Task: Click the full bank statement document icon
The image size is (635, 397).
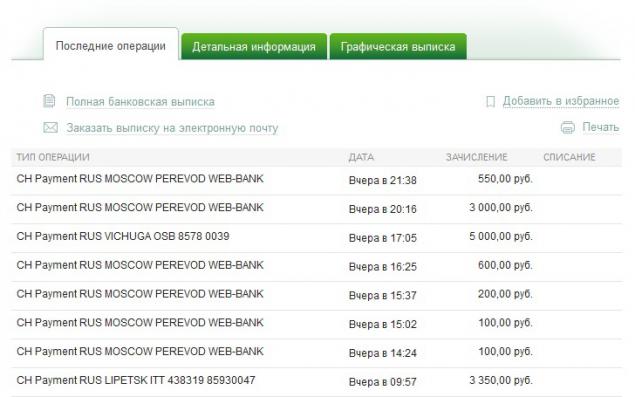Action: tap(49, 101)
